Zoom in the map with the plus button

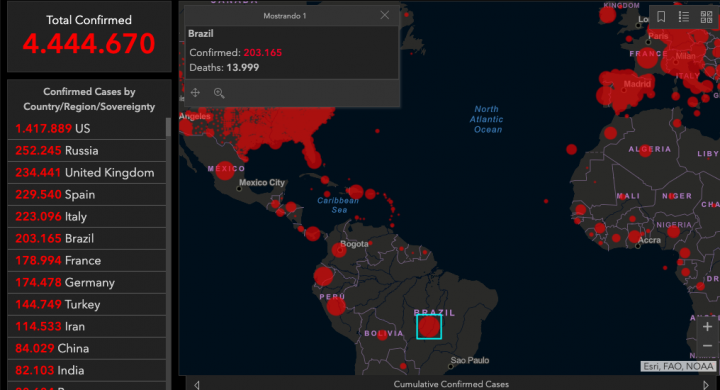coord(708,327)
